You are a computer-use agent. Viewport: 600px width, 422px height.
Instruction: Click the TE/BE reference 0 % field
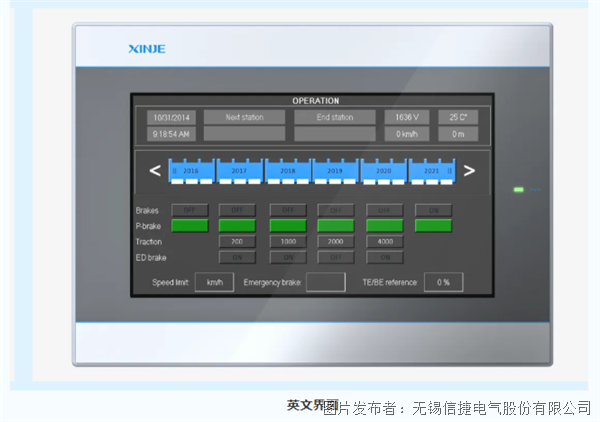click(x=443, y=283)
